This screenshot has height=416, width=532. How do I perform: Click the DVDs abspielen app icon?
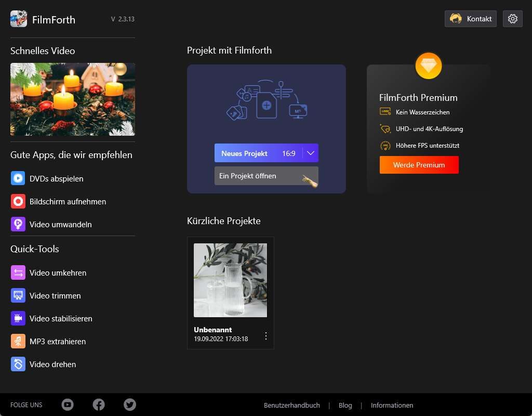point(18,178)
